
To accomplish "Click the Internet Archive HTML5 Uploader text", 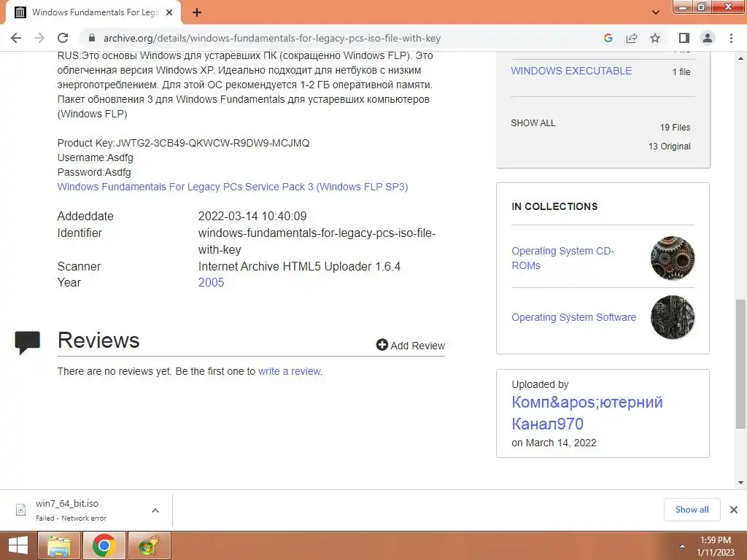I will click(299, 266).
